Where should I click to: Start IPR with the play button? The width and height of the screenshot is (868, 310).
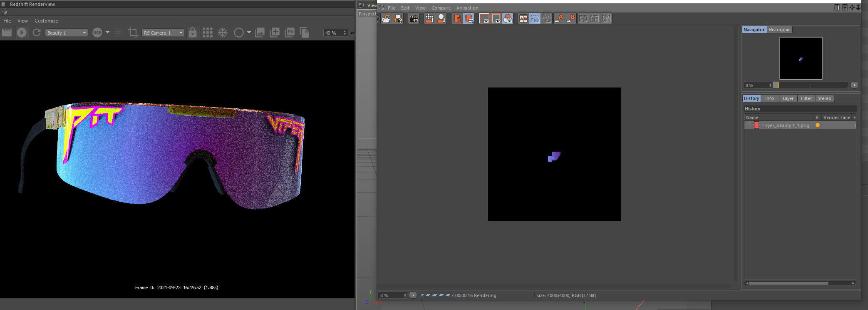coord(22,32)
